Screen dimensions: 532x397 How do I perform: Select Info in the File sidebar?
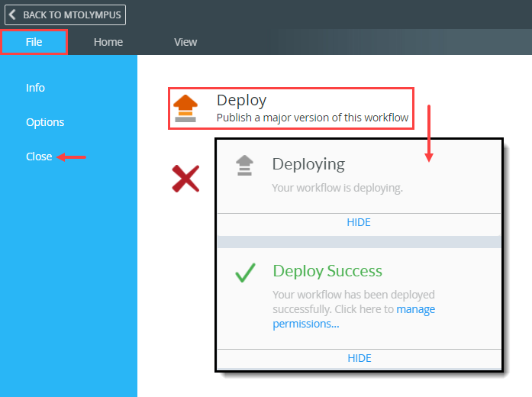(x=35, y=88)
